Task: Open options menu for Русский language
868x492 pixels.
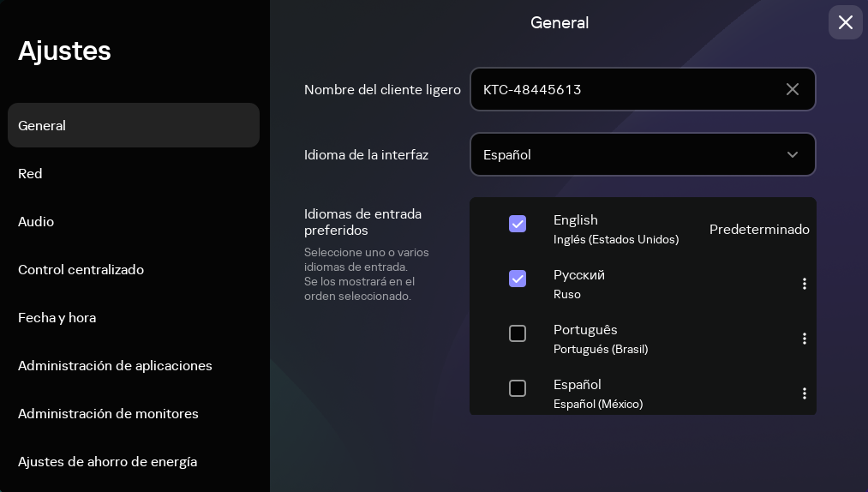Action: (x=804, y=284)
